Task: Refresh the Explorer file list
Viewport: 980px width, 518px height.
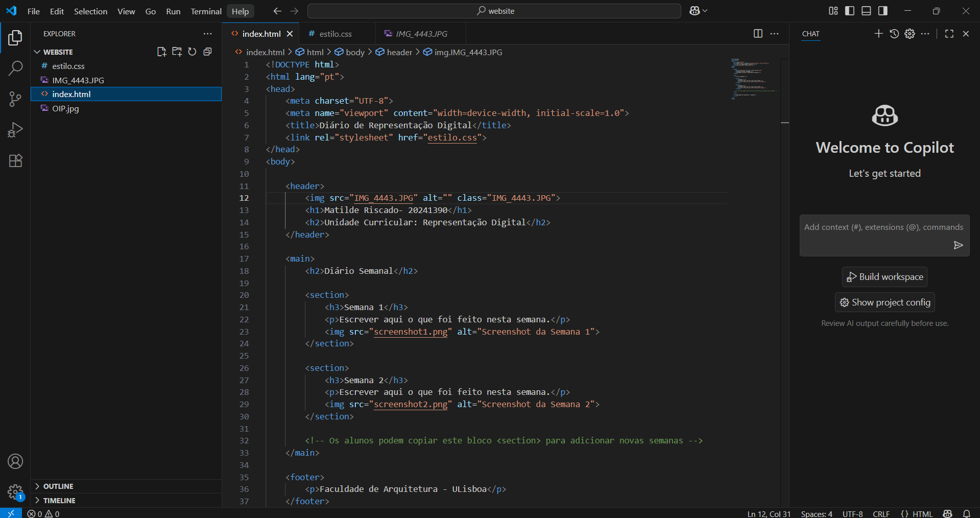Action: coord(192,52)
